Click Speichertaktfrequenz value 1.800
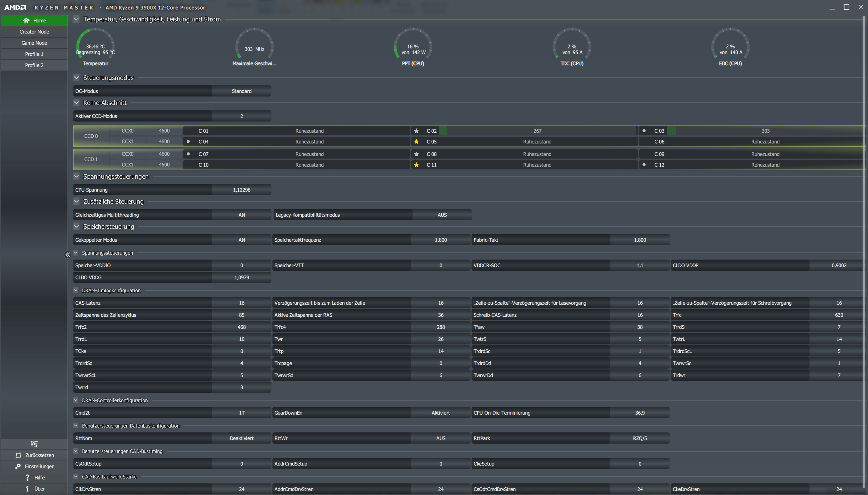 click(x=441, y=240)
